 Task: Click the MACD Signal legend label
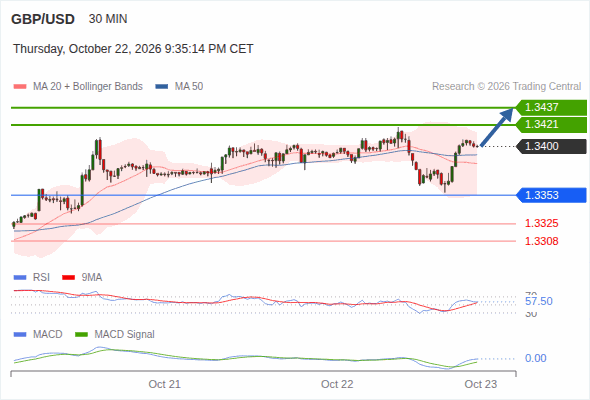click(125, 334)
